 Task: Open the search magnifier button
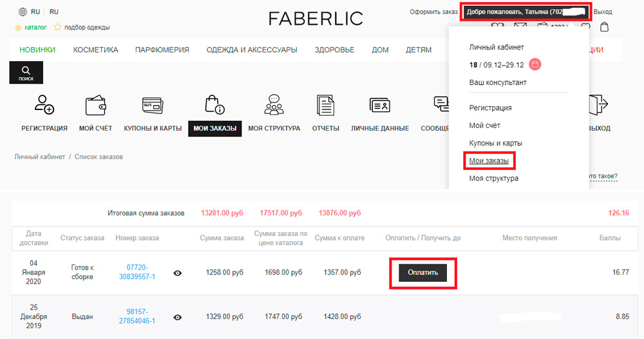[26, 73]
